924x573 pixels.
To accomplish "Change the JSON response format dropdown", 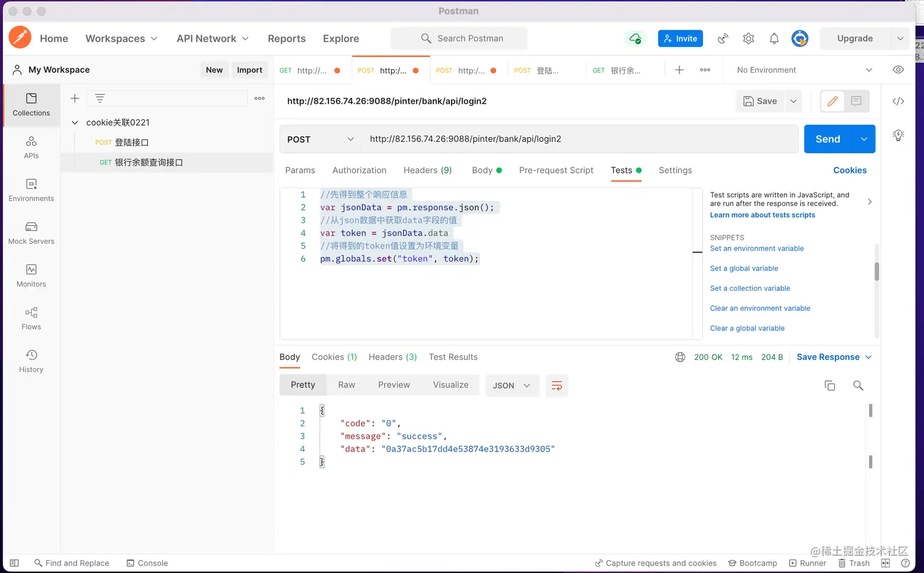I will pyautogui.click(x=512, y=385).
